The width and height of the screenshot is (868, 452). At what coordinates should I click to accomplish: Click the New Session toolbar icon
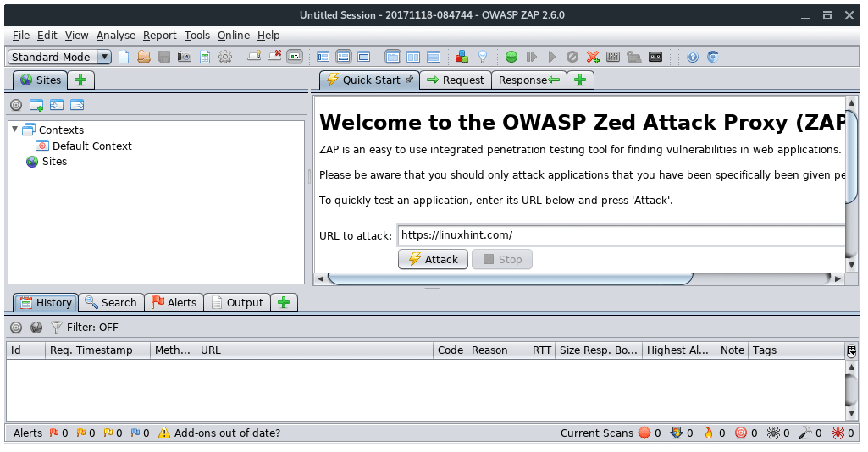pyautogui.click(x=124, y=57)
